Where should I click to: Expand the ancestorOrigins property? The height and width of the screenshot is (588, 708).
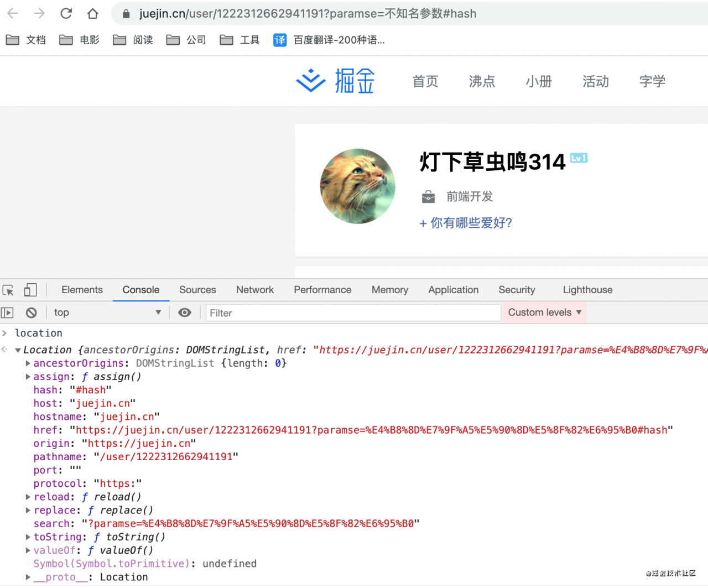point(28,363)
